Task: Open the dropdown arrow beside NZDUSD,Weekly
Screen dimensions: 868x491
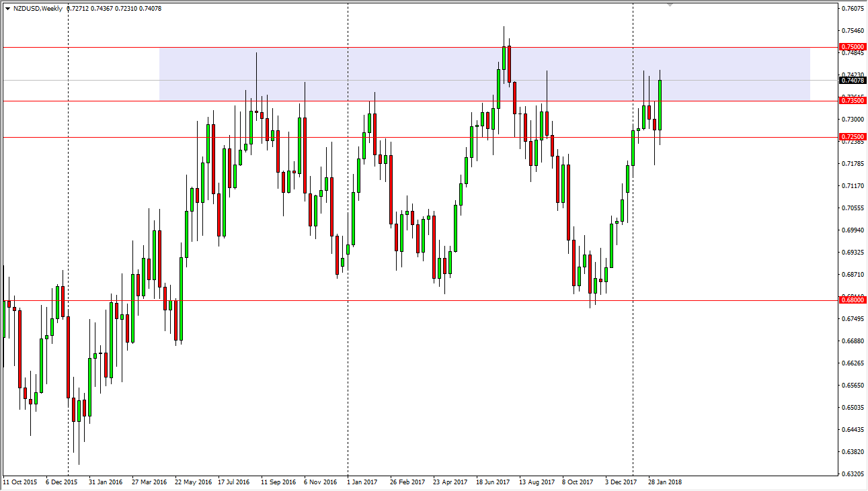Action: (x=7, y=9)
